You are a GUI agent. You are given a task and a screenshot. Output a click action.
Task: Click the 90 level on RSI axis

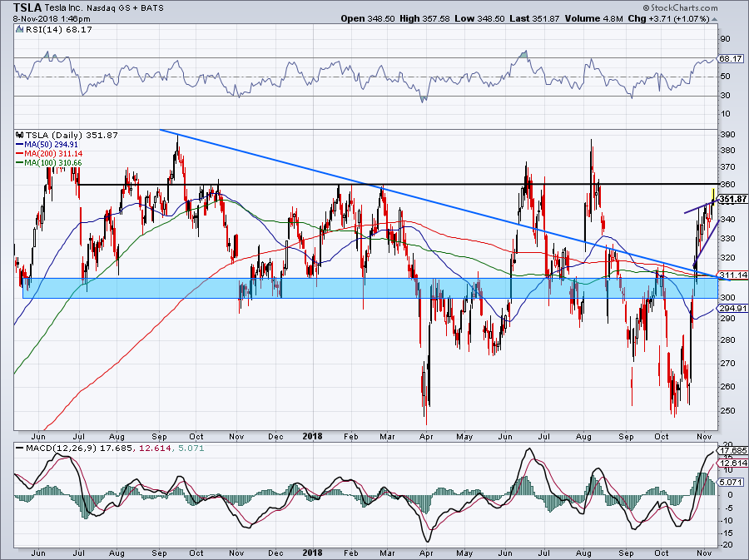click(x=725, y=39)
